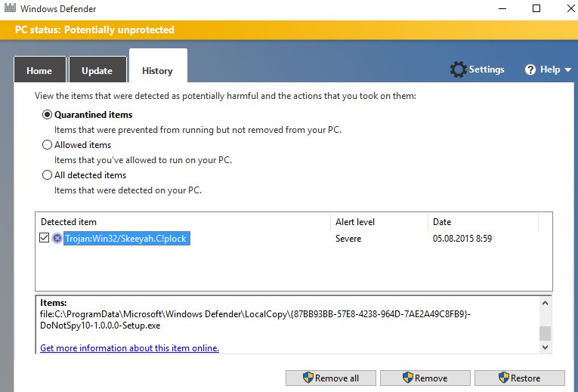Close the Windows Defender window
Viewport: 578px width, 392px height.
pyautogui.click(x=570, y=8)
